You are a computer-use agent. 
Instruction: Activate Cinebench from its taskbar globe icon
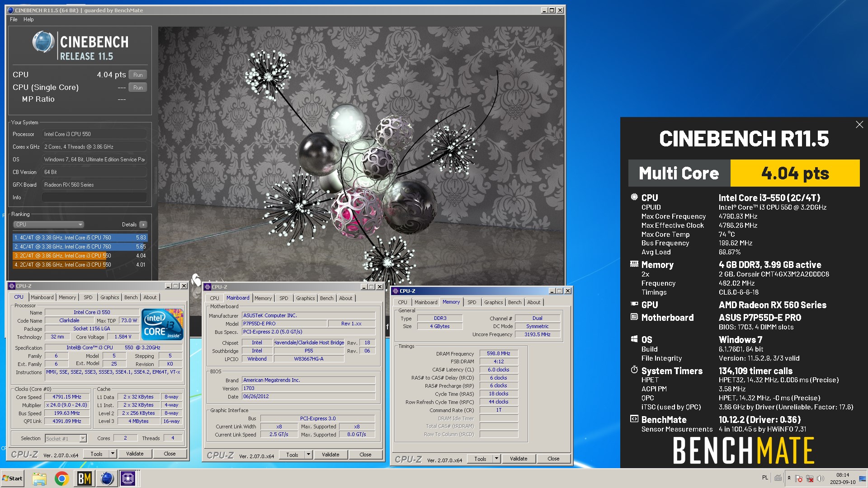[x=107, y=479]
